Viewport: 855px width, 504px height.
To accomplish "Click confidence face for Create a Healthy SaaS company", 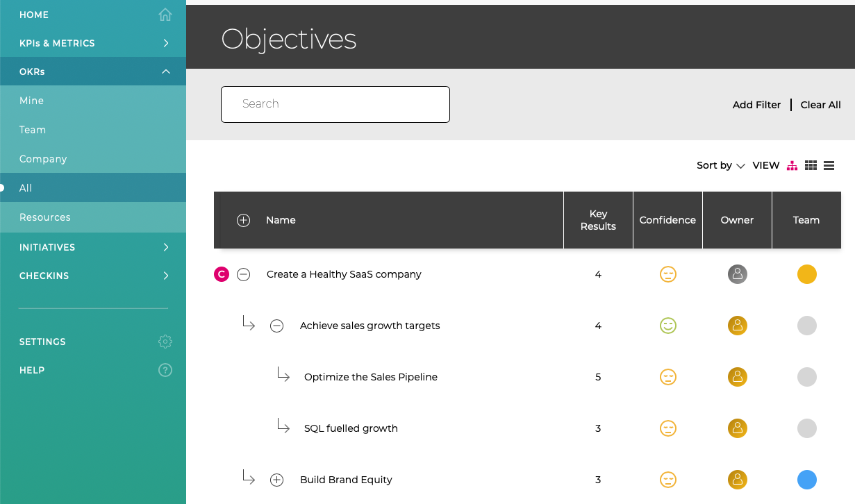I will 667,274.
